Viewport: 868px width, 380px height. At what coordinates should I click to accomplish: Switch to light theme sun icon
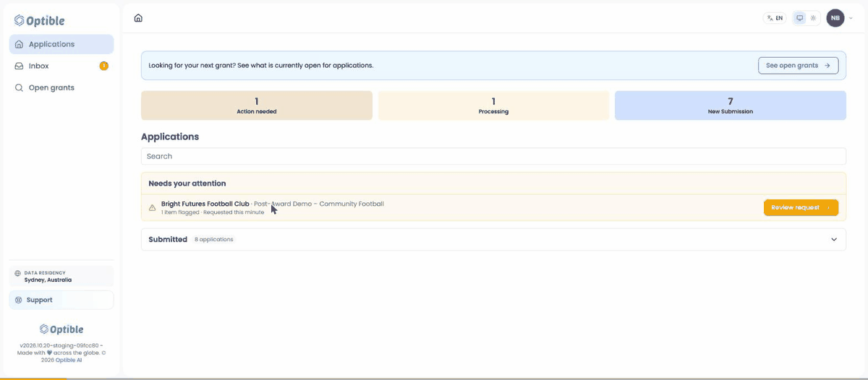pos(813,18)
